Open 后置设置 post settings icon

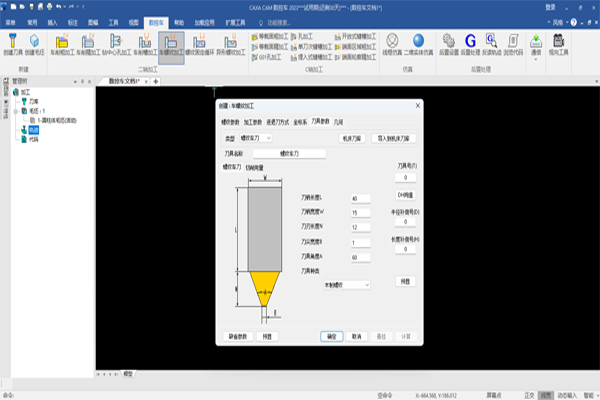(x=447, y=45)
